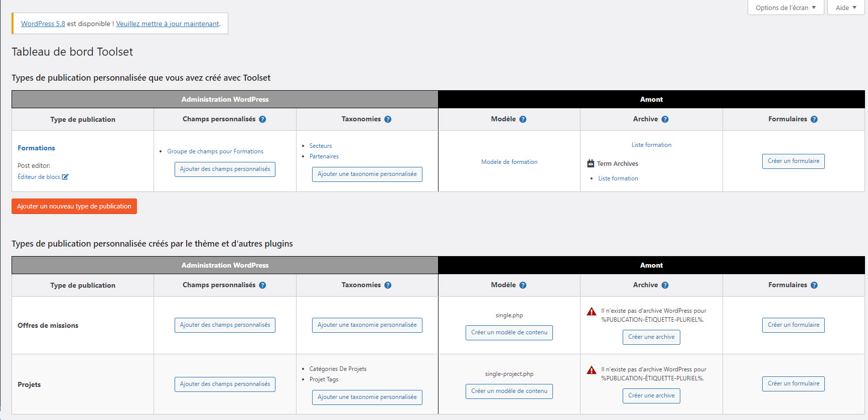868x420 pixels.
Task: Open the Secteurs taxonomy link
Action: coord(321,146)
